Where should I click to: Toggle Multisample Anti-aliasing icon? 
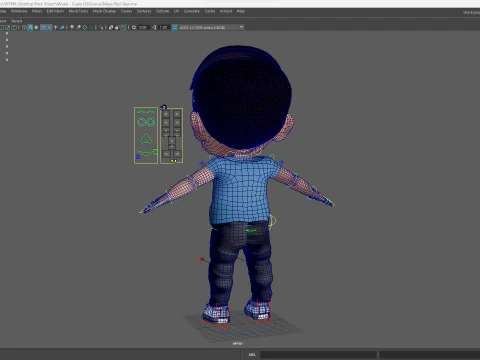click(85, 27)
